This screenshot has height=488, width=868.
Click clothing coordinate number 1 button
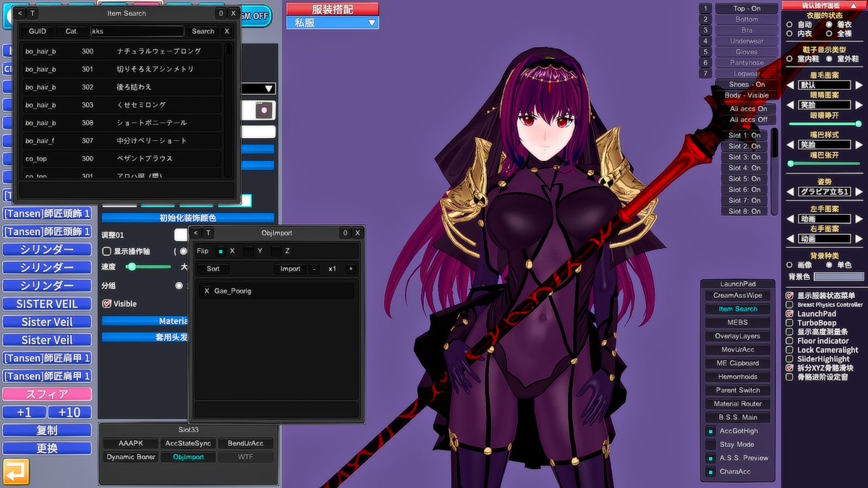tap(705, 9)
